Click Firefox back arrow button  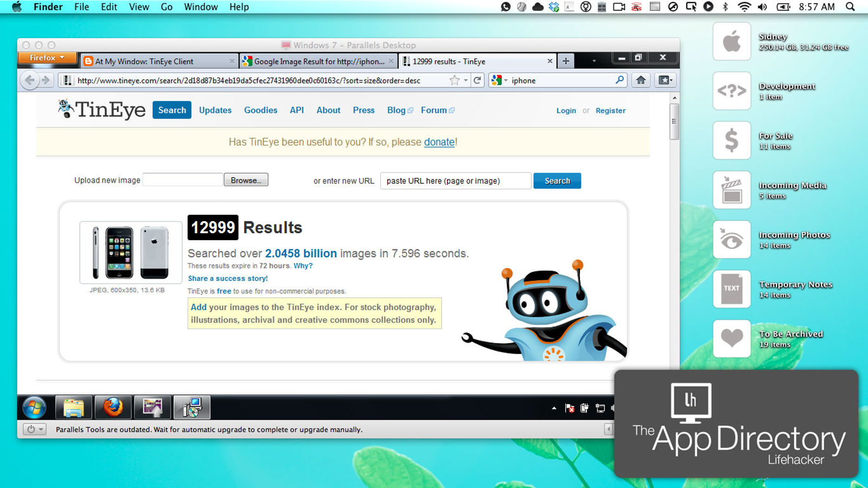(x=30, y=80)
